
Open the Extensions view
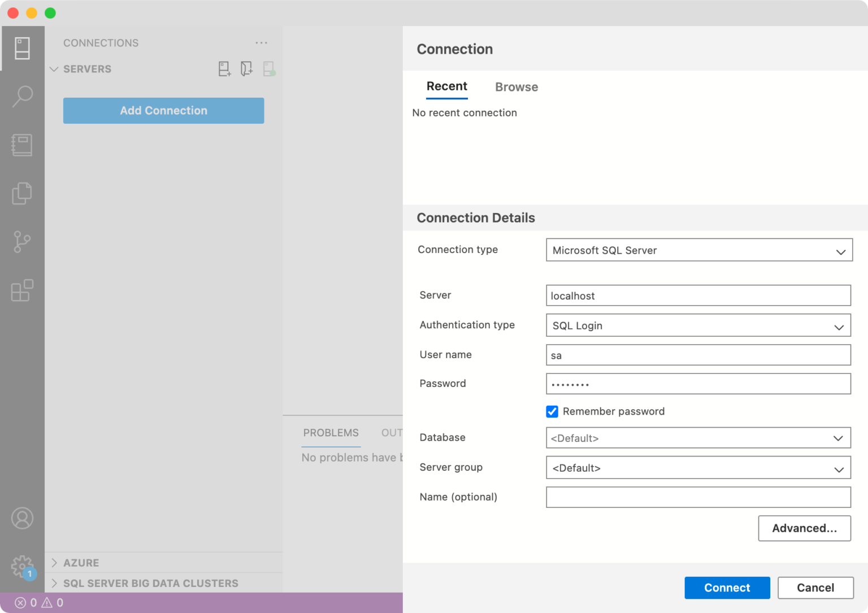pos(23,290)
